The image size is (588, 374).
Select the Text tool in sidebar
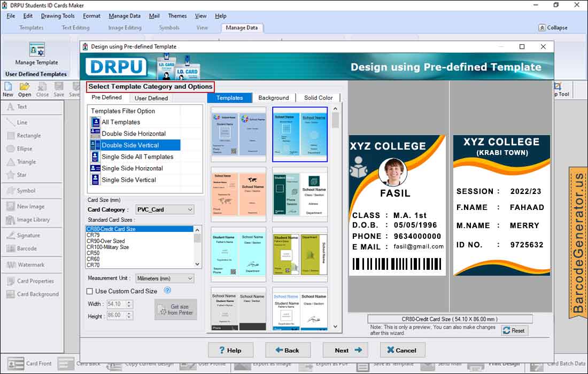[17, 107]
